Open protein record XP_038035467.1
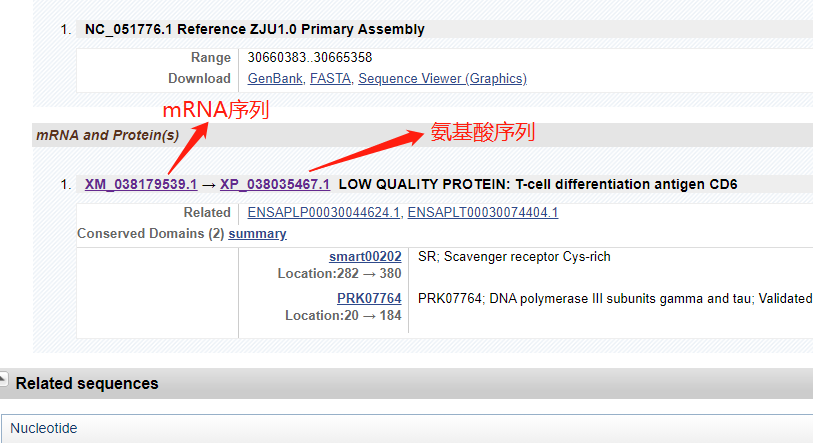Screen dimensions: 813x443 tap(275, 184)
